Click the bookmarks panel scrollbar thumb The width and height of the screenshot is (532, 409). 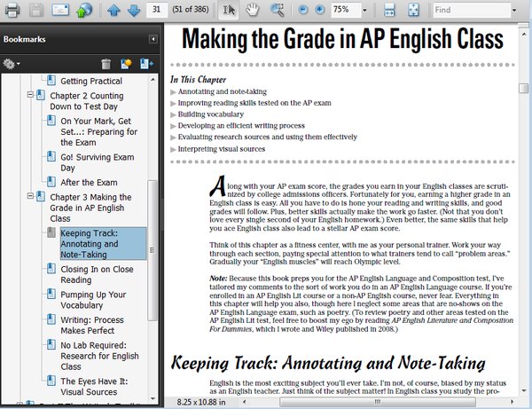pos(153,250)
